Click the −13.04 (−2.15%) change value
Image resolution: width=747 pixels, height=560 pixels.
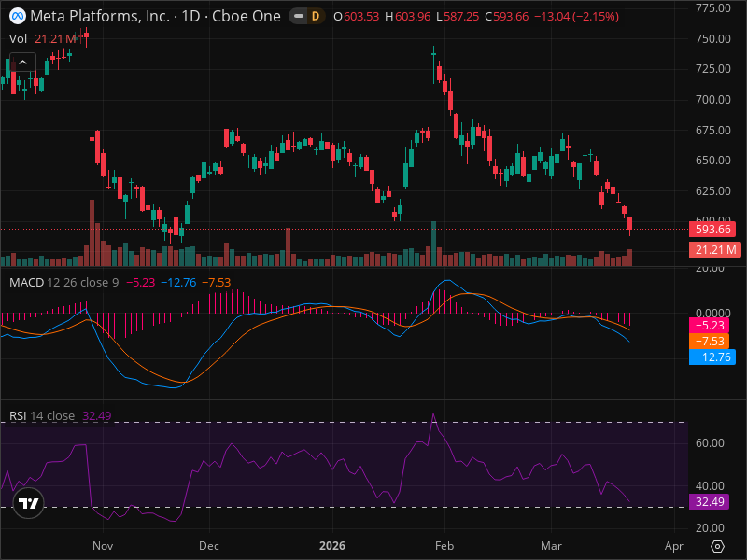pyautogui.click(x=576, y=17)
